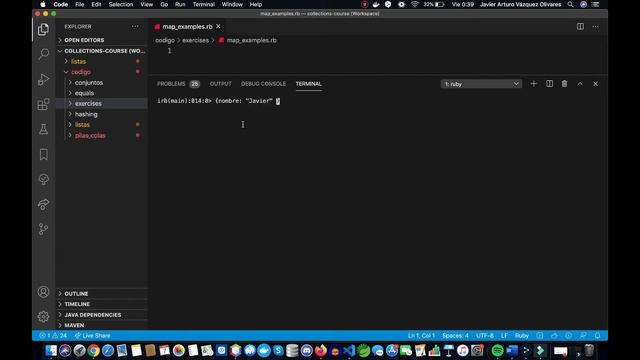
Task: Open the Terminal menu in menu bar
Action: point(204,4)
